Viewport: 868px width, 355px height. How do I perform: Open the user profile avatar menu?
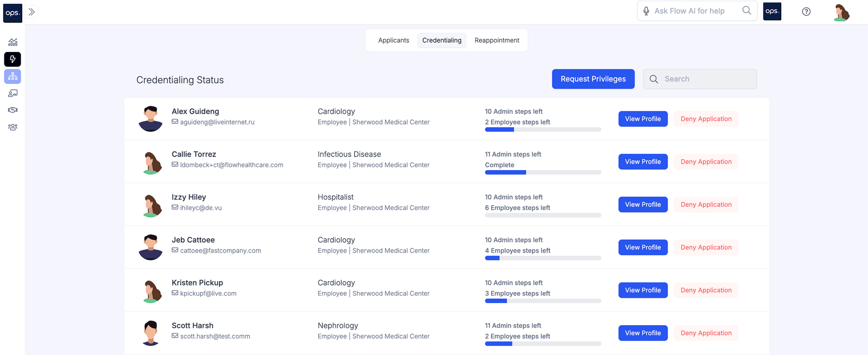pos(841,12)
